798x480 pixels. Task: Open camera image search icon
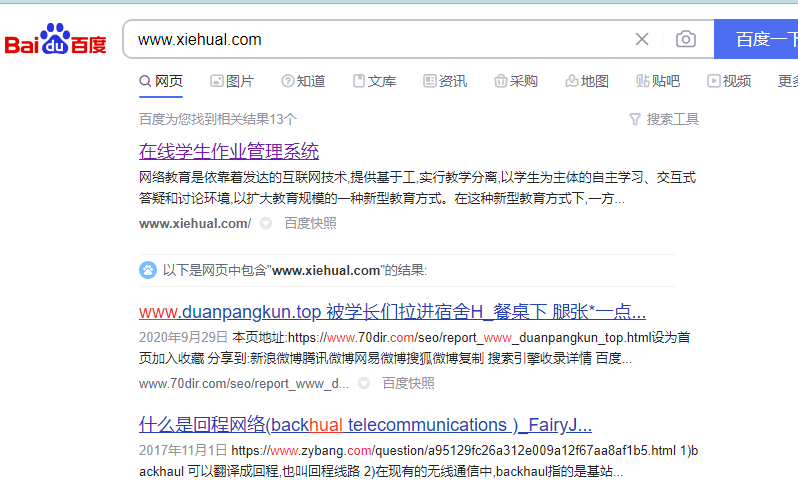[x=686, y=39]
